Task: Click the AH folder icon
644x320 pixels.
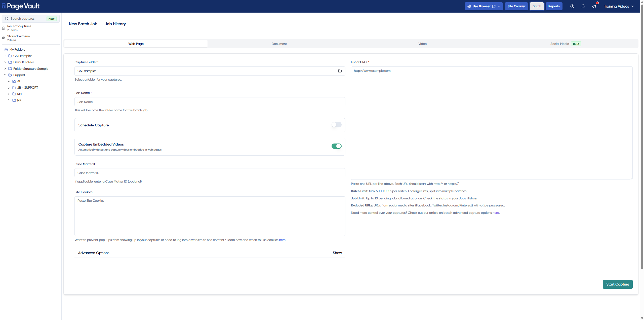Action: (14, 81)
